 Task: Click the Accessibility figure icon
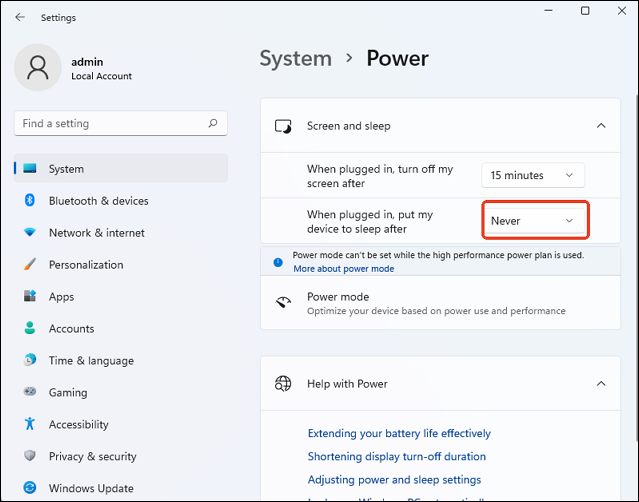coord(30,425)
